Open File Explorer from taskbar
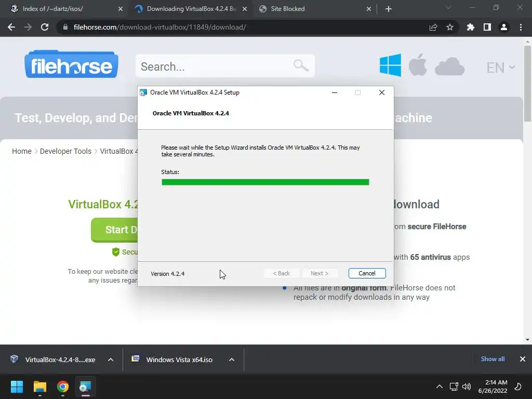Image resolution: width=532 pixels, height=399 pixels. [39, 387]
